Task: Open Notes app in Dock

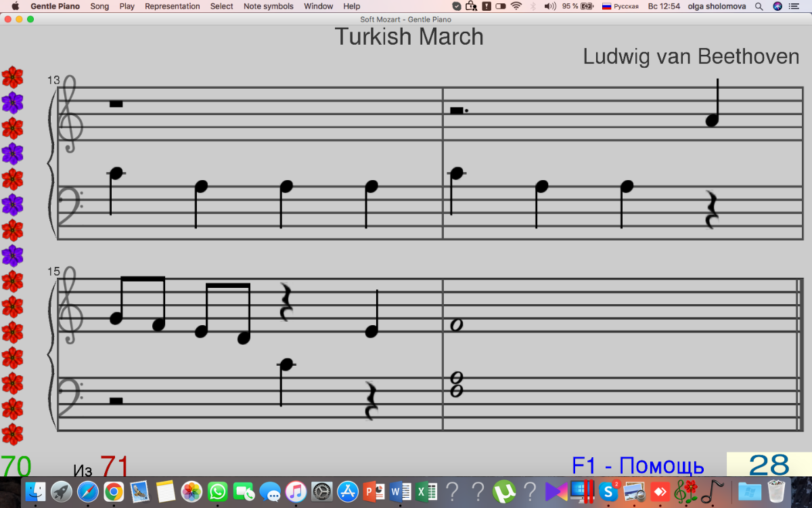Action: pos(166,492)
